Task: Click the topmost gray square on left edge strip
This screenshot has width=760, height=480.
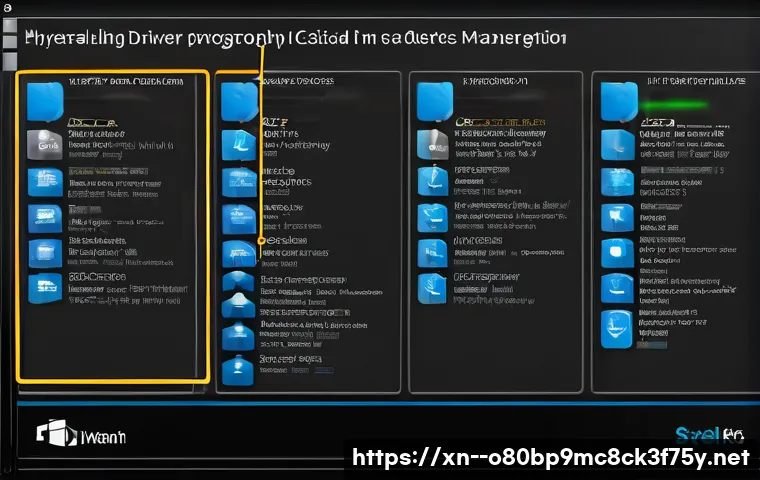Action: (10, 25)
